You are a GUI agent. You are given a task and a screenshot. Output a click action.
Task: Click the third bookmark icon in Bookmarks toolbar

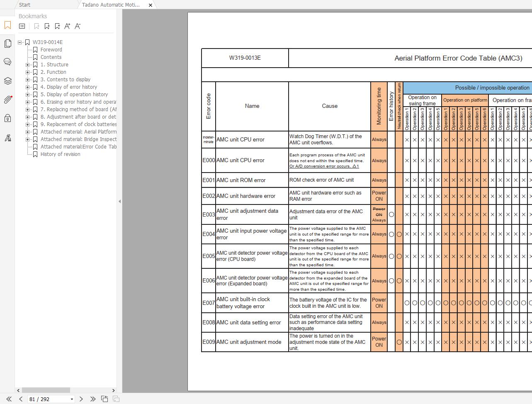57,26
